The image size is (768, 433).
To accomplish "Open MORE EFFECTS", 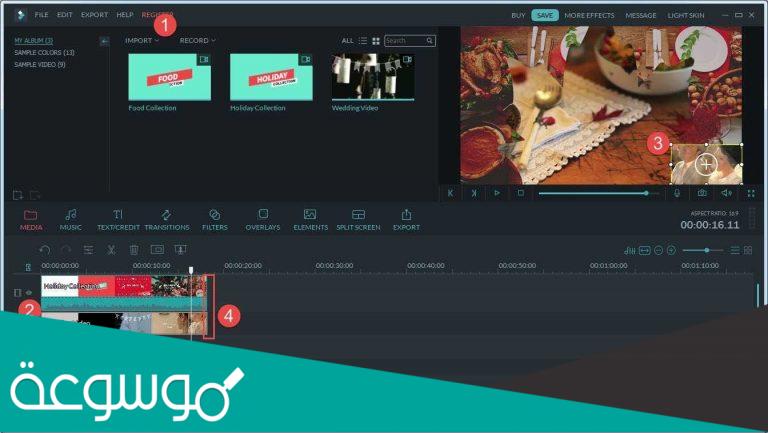I will 589,15.
